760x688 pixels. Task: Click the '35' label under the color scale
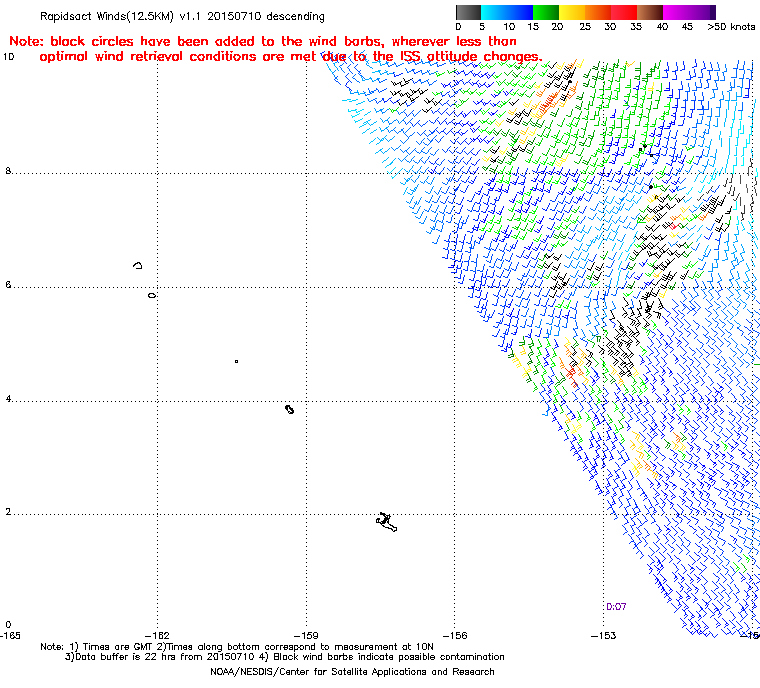[636, 27]
